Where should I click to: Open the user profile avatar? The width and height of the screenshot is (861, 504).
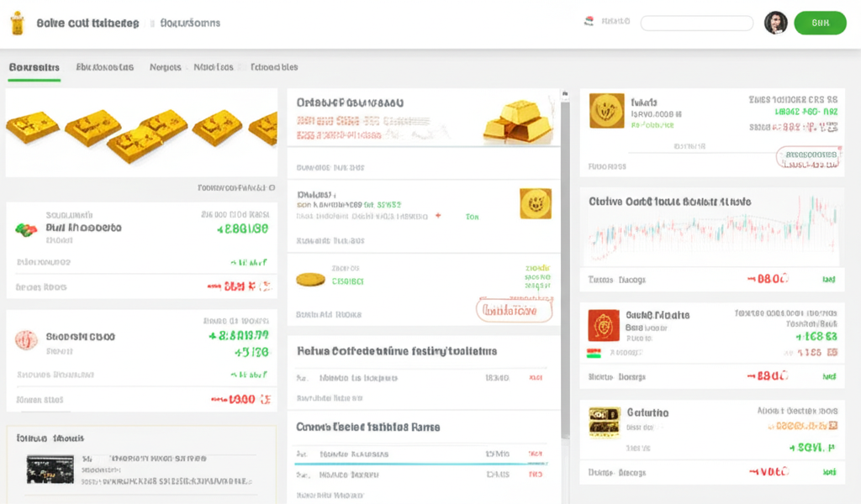click(775, 24)
